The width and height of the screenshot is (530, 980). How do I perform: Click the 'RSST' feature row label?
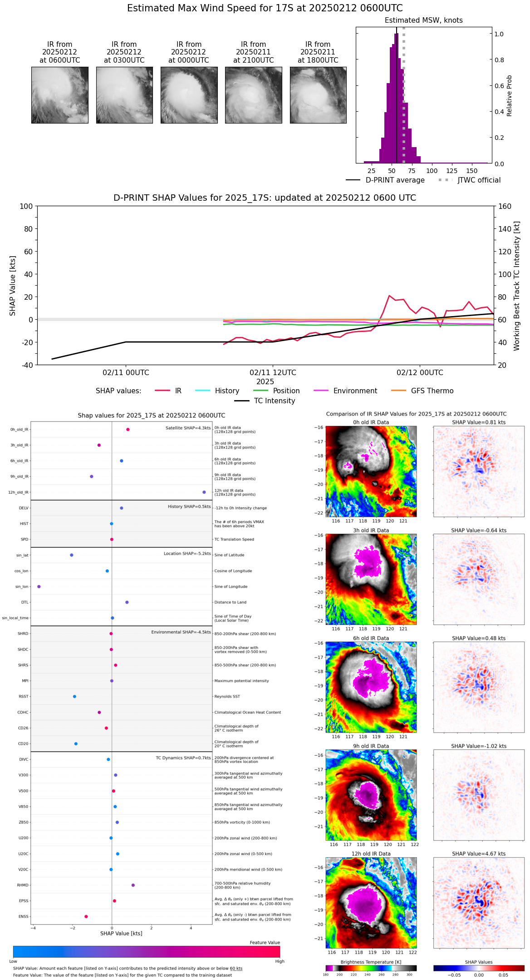tap(24, 697)
